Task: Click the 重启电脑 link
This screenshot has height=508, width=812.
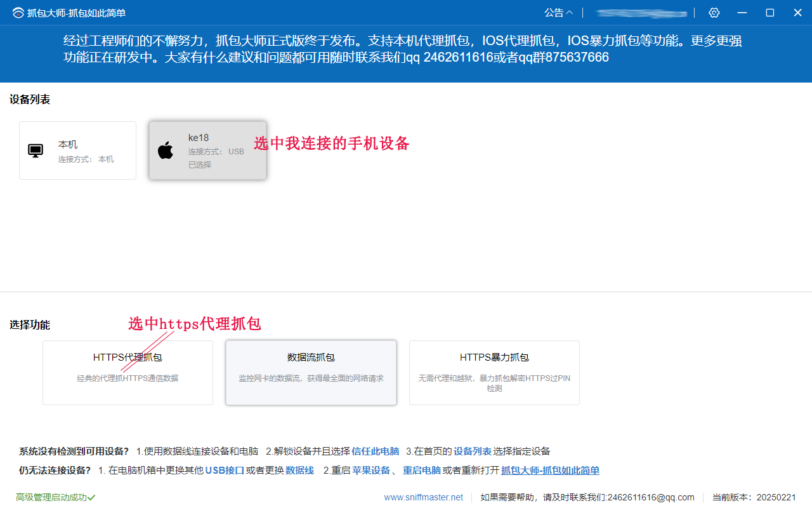Action: 422,471
